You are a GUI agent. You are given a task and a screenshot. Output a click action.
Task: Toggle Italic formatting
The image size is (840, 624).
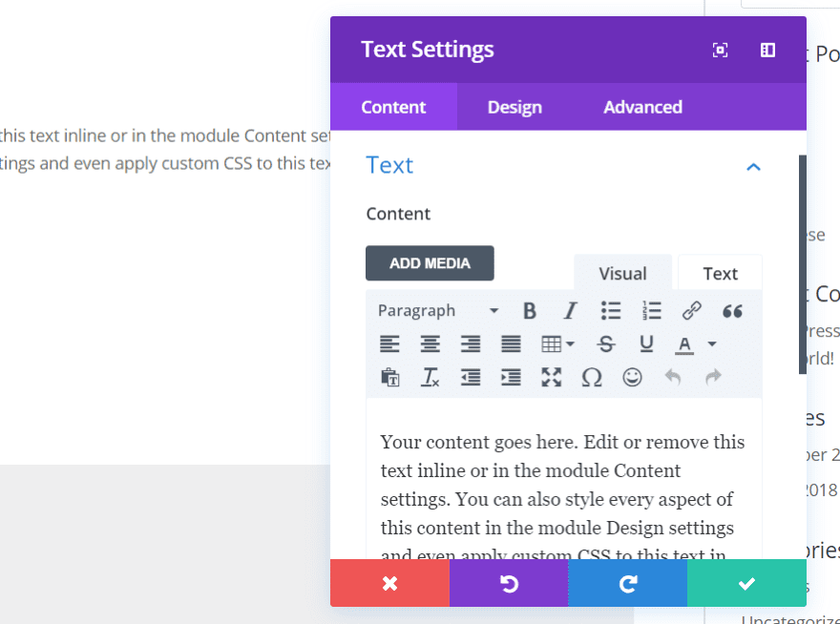point(570,311)
